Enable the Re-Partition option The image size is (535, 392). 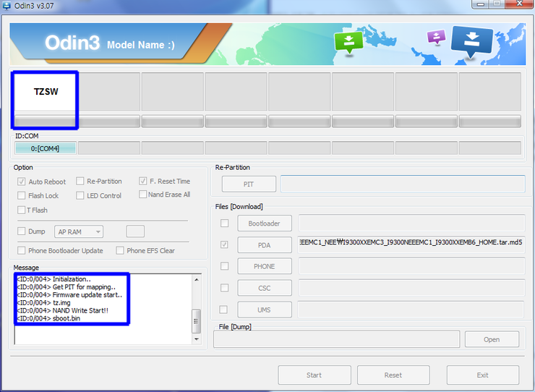[x=80, y=182]
